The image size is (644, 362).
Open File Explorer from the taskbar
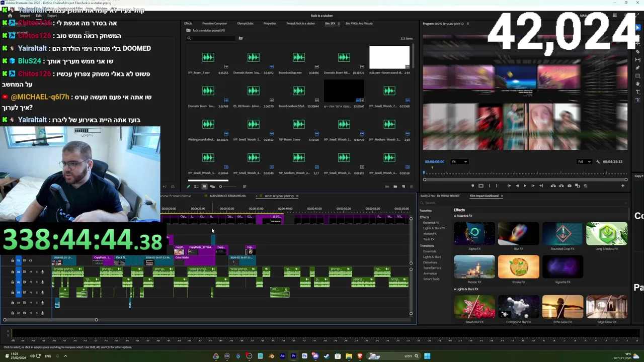click(349, 356)
